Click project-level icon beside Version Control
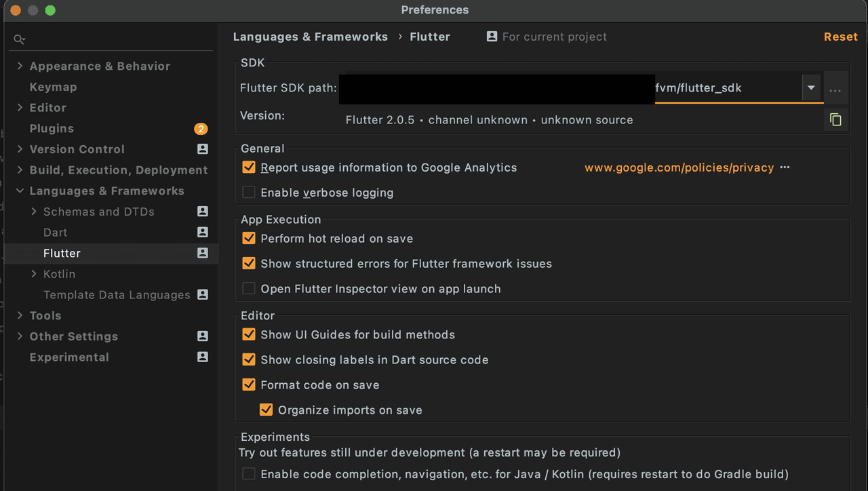 click(202, 149)
